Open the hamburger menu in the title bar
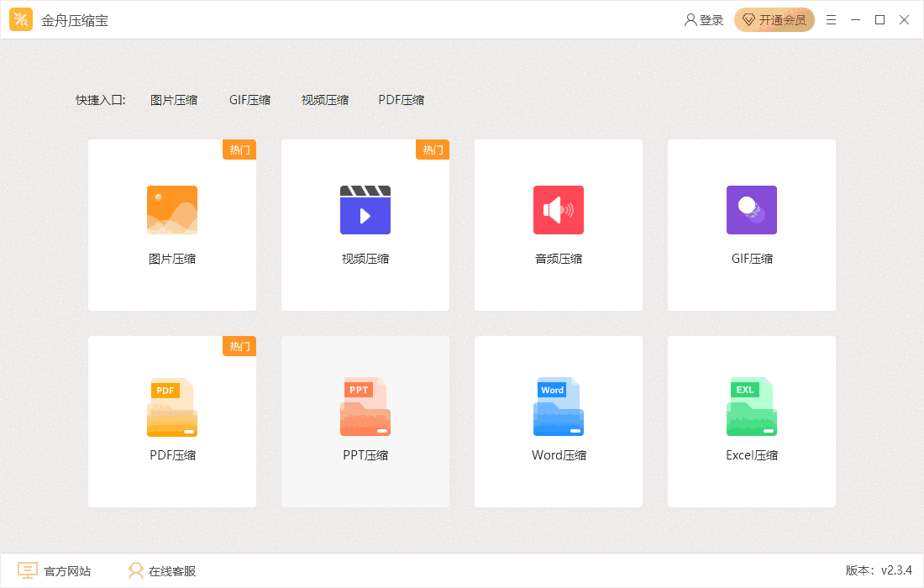 click(831, 19)
